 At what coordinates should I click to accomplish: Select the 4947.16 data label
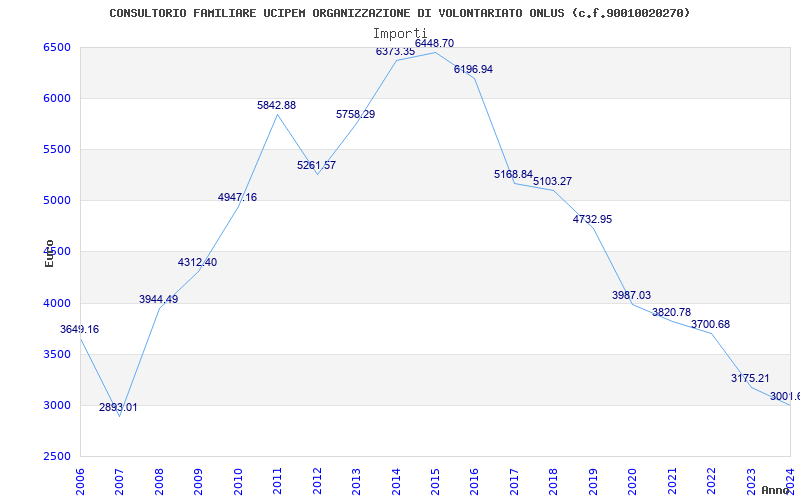tap(237, 197)
